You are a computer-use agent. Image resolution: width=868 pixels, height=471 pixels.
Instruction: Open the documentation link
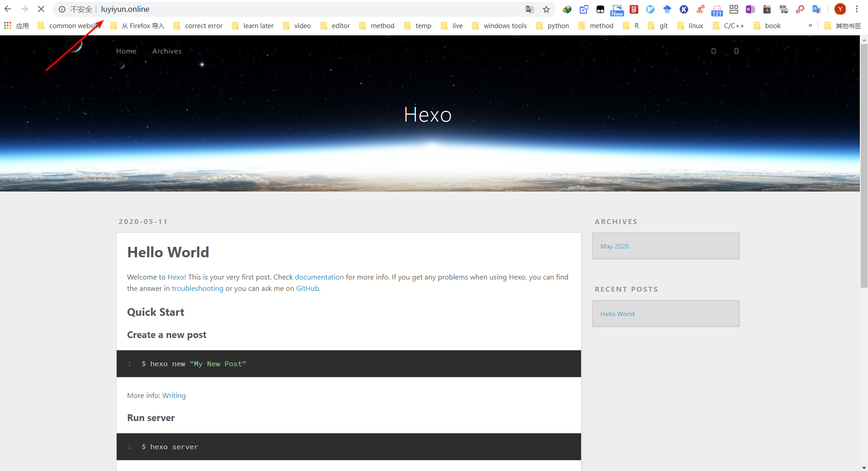coord(319,277)
